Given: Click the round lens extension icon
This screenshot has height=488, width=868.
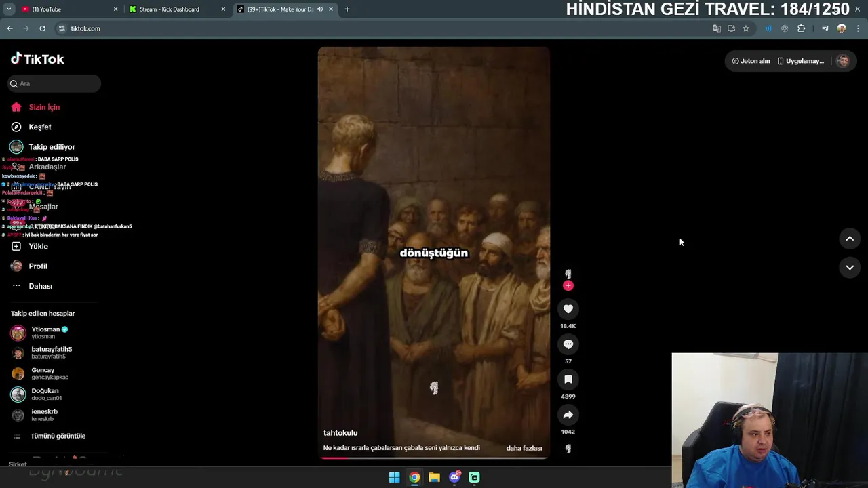Looking at the screenshot, I should point(785,28).
